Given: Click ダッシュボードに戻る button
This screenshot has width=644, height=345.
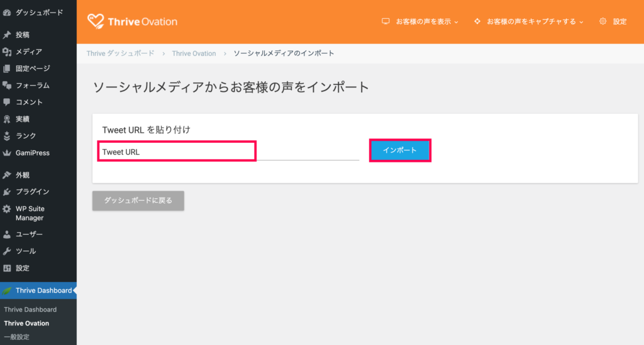Looking at the screenshot, I should point(138,201).
